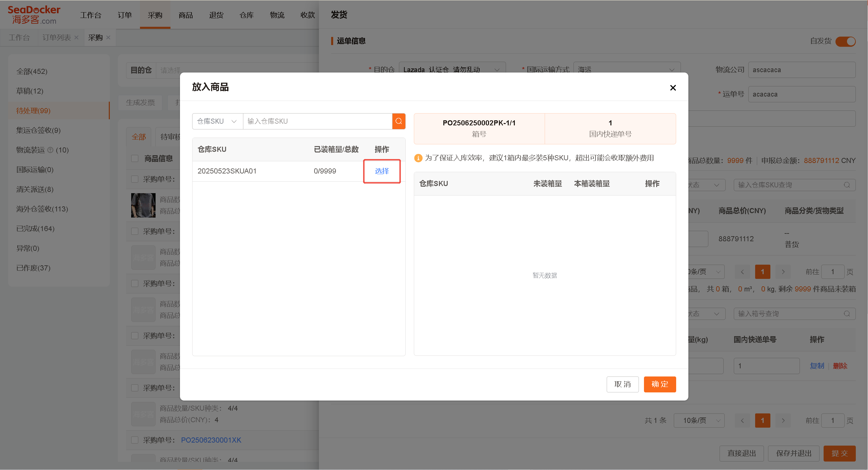
Task: Click the box number cell PO2506250002PK-1/1
Action: (x=479, y=129)
